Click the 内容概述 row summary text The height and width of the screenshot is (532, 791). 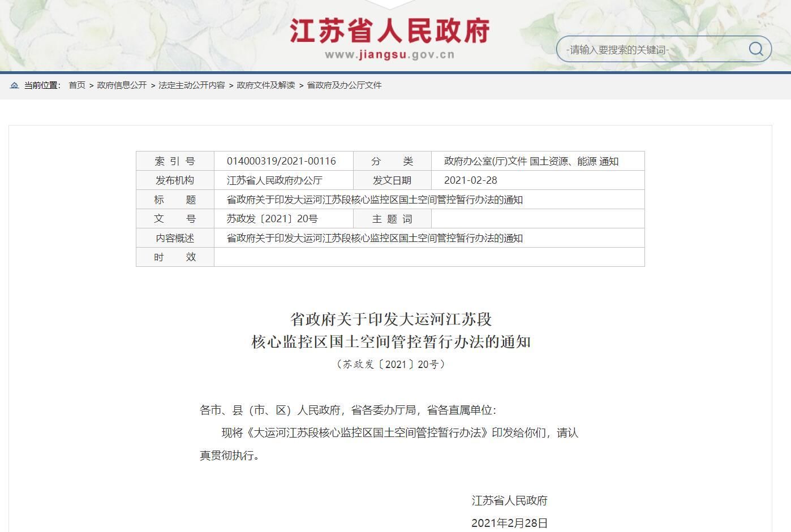click(375, 238)
